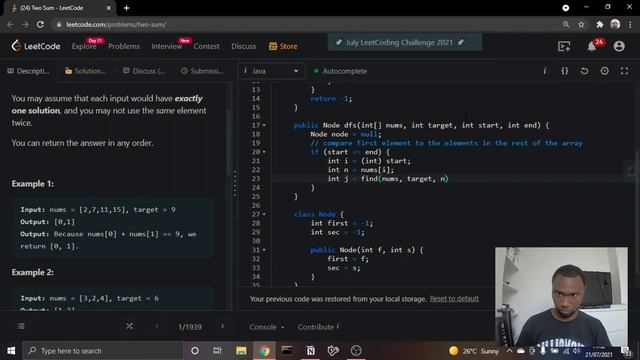This screenshot has width=640, height=360.
Task: Open Task View on the taskbar
Action: 218,351
